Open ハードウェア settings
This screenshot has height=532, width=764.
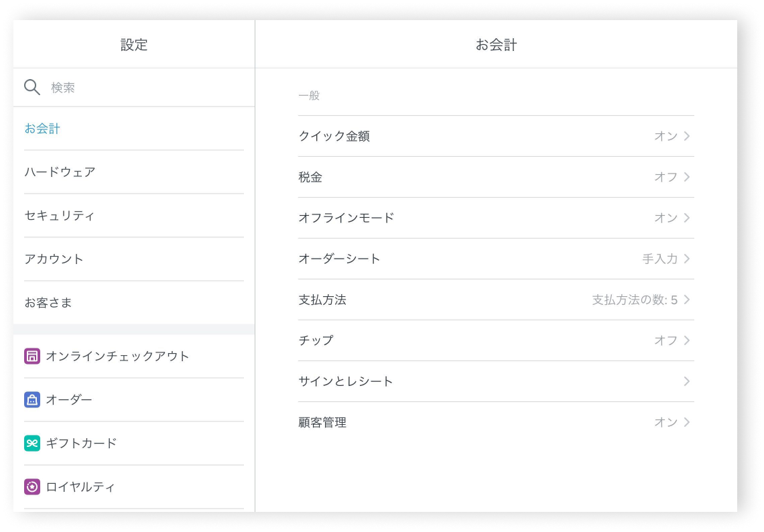tap(134, 172)
